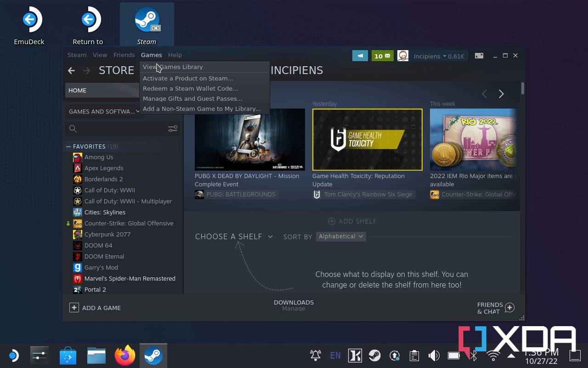Select Counter-Strike: Global Offensive in list

pyautogui.click(x=129, y=223)
